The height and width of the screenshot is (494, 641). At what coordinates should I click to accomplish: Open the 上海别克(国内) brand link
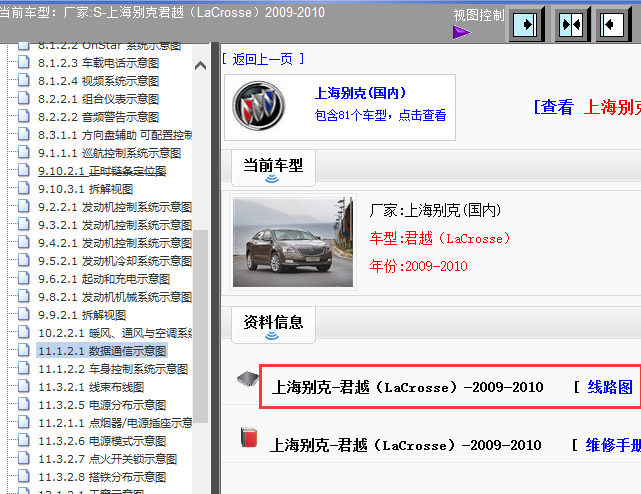coord(360,93)
